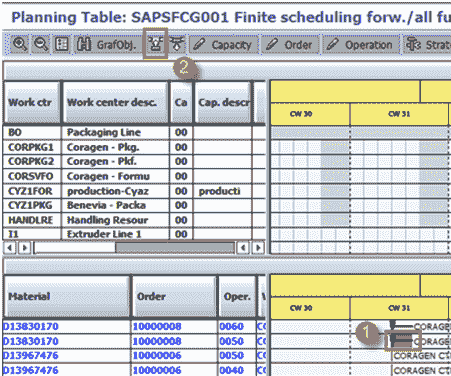This screenshot has height=376, width=451.
Task: Select CORAGEN CT bar for order 10000006 operation 0050
Action: point(422,356)
